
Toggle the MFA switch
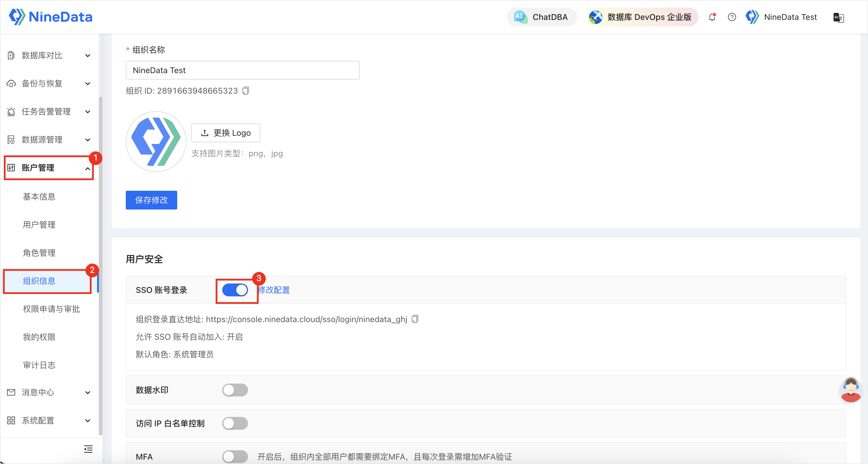point(235,457)
